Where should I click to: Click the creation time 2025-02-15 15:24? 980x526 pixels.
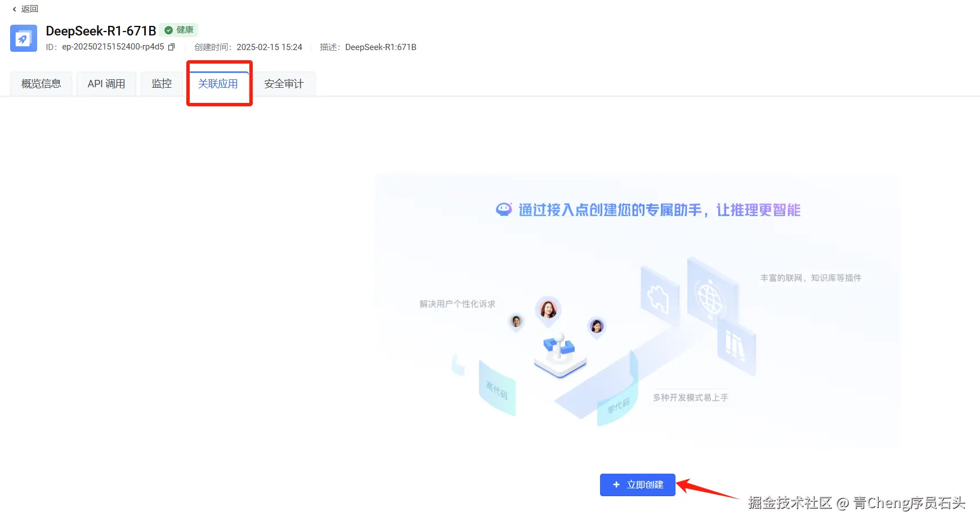click(x=270, y=47)
